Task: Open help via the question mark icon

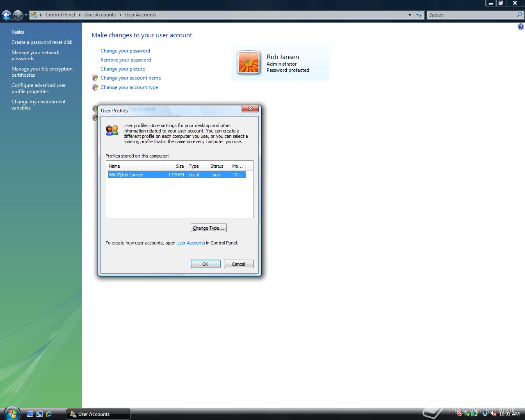Action: pos(520,26)
